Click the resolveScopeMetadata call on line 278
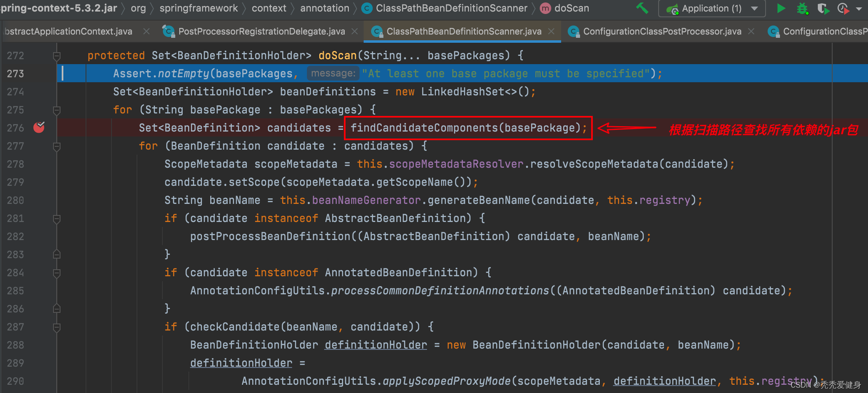Viewport: 868px width, 393px height. click(x=594, y=164)
